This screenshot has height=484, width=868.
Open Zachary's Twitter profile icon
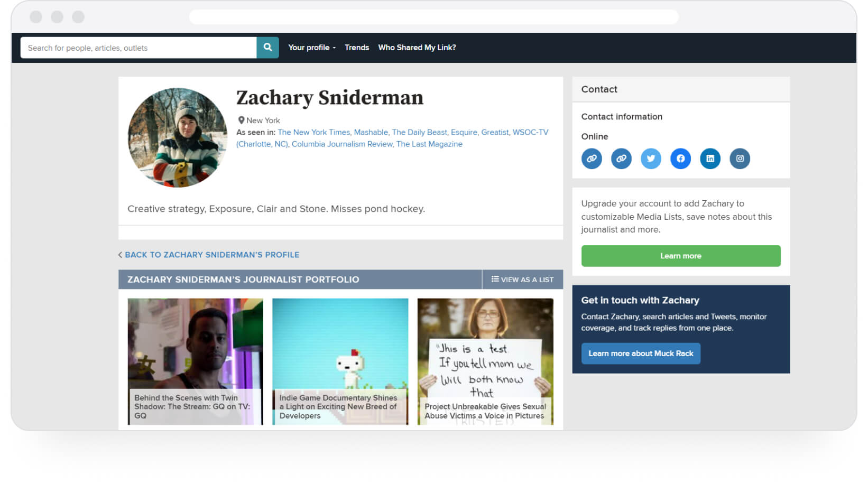(651, 159)
